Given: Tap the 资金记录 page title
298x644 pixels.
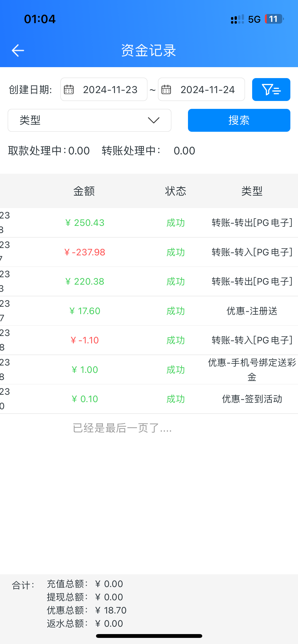Looking at the screenshot, I should coord(148,50).
